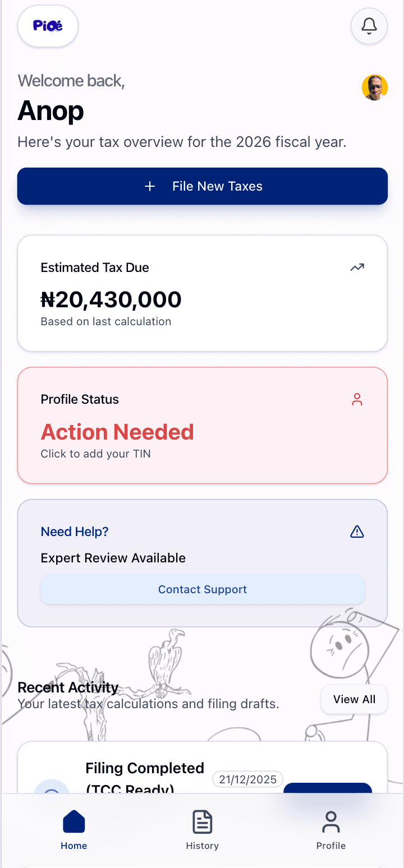Click plus icon on File New Taxes
This screenshot has width=404, height=868.
pos(150,186)
